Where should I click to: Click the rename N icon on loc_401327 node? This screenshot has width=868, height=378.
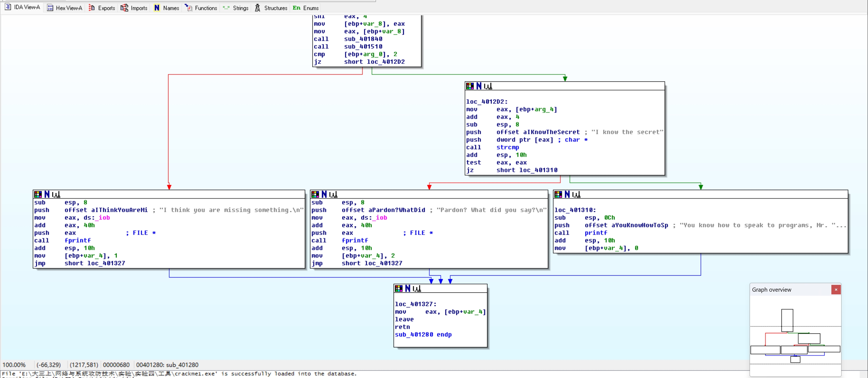407,289
